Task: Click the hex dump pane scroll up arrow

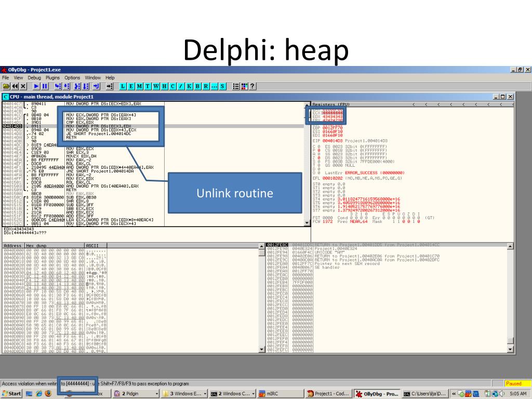Action: 261,246
